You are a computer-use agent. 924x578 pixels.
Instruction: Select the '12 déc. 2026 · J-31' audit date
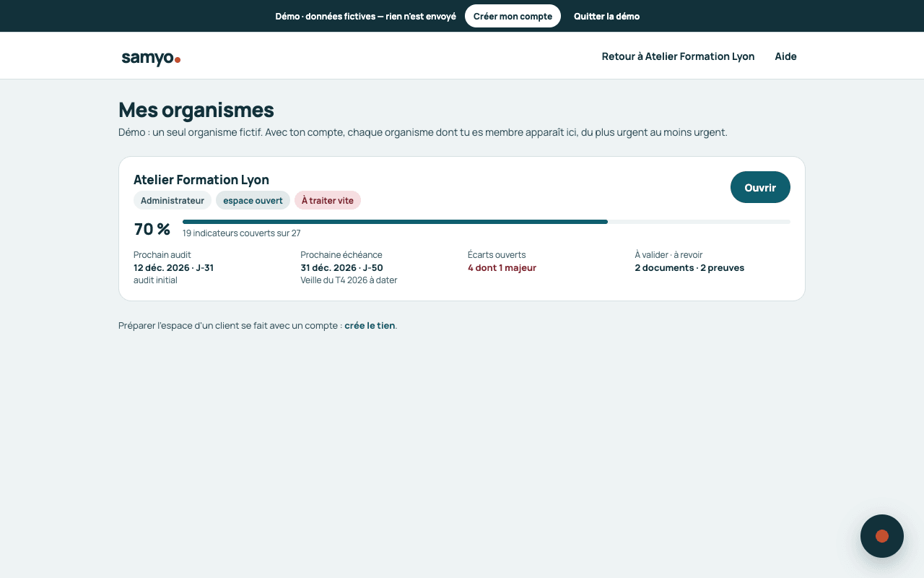tap(173, 268)
